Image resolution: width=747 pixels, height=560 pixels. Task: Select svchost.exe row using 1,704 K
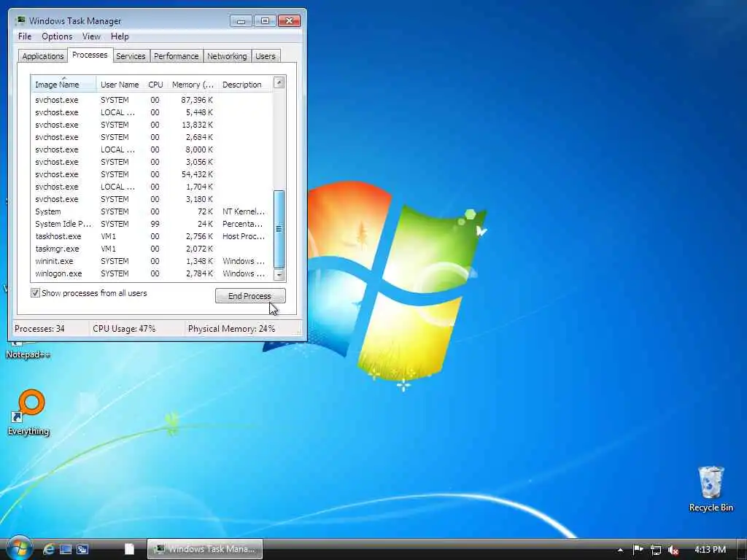pyautogui.click(x=152, y=187)
